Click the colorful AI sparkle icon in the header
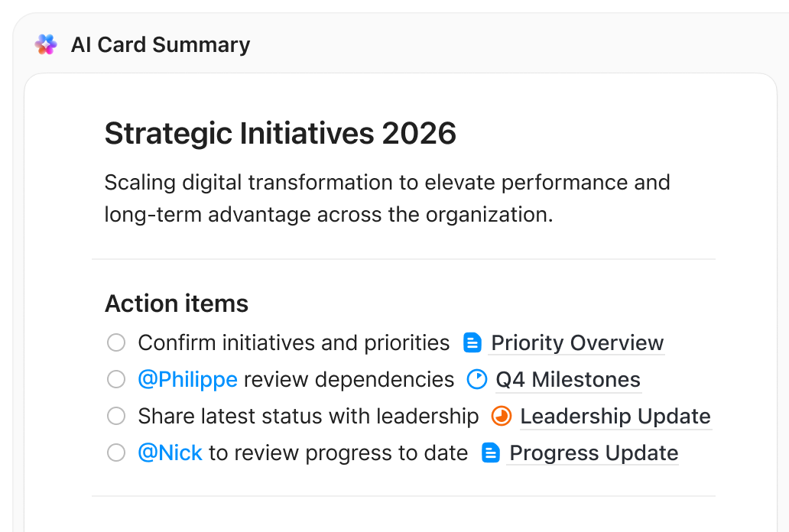The height and width of the screenshot is (532, 789). click(x=46, y=44)
